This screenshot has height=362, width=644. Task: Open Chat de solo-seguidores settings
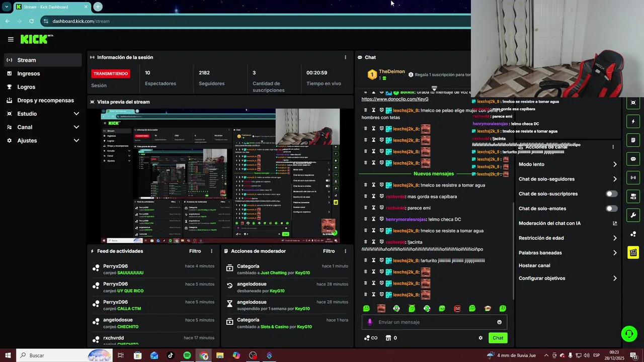click(568, 179)
